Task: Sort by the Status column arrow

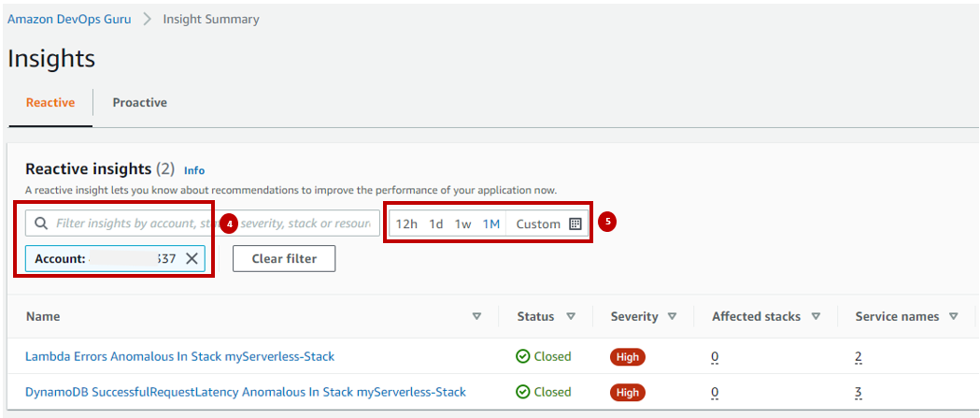Action: tap(571, 317)
